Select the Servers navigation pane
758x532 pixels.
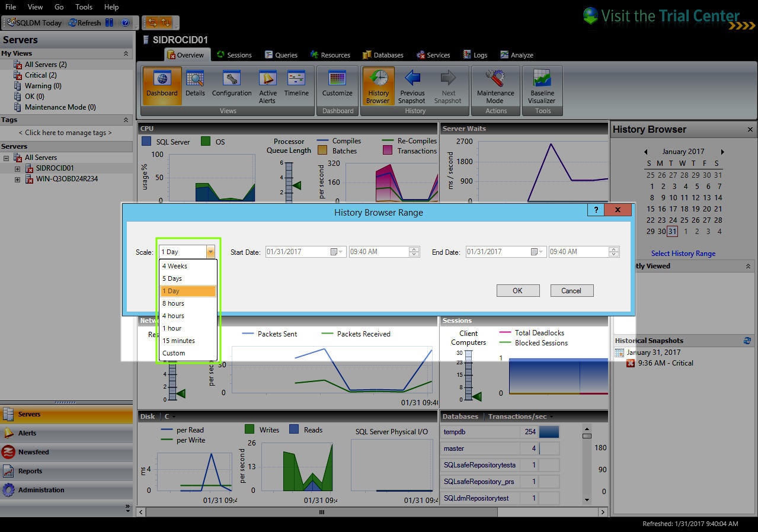pos(66,414)
